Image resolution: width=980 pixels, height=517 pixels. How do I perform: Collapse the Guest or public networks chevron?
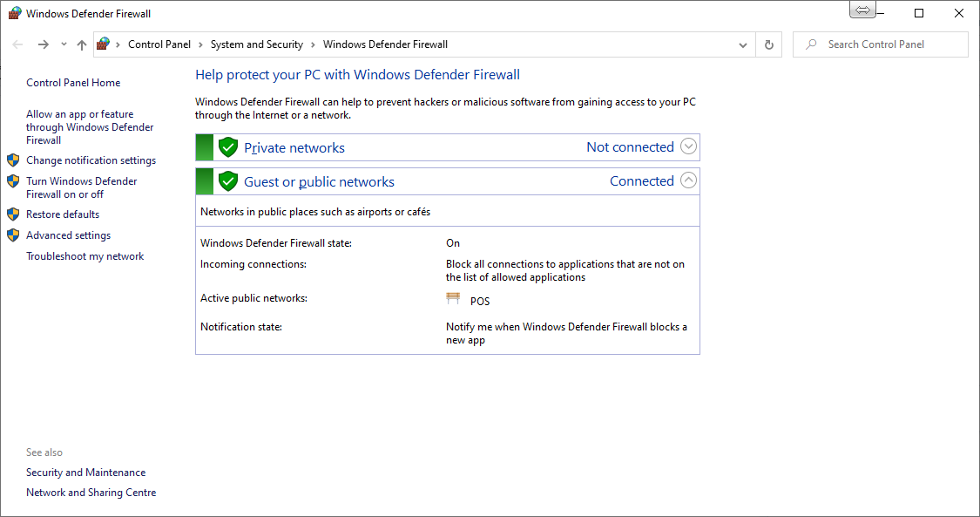688,180
